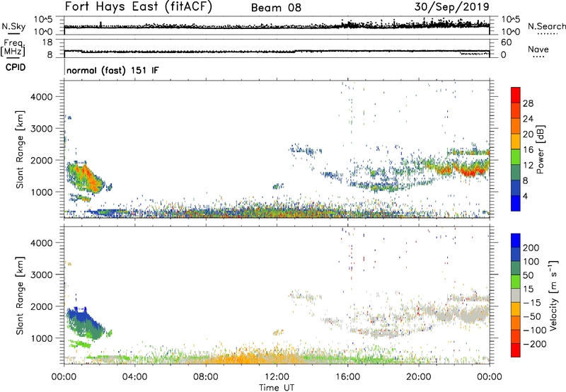Click the 'Beam 08' header label
566x392 pixels.
click(x=276, y=8)
